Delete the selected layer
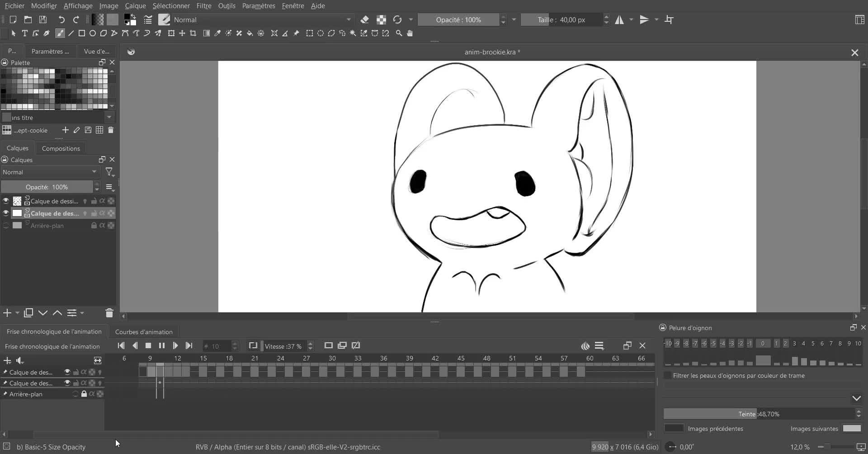The image size is (868, 454). (x=109, y=313)
